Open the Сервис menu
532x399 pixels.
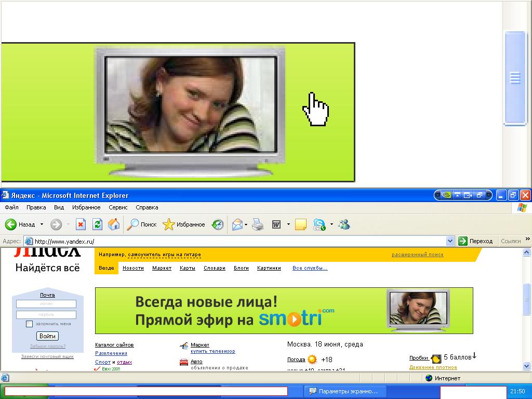point(118,207)
